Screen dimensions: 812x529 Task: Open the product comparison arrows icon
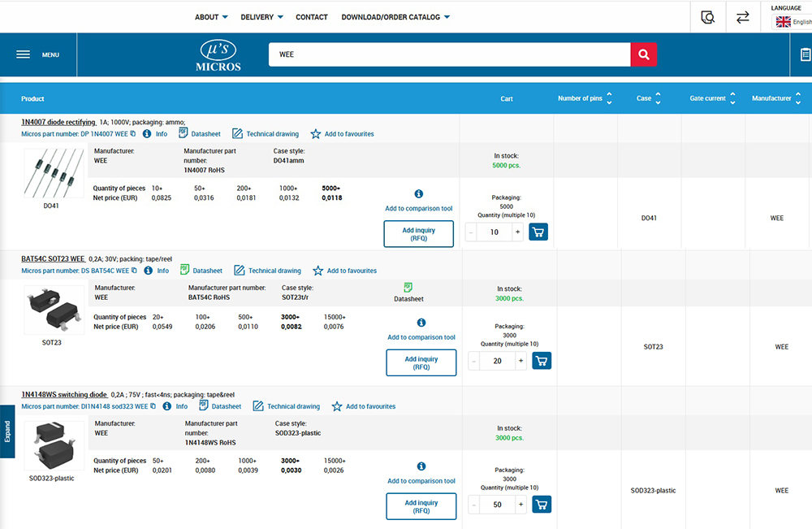pyautogui.click(x=743, y=17)
